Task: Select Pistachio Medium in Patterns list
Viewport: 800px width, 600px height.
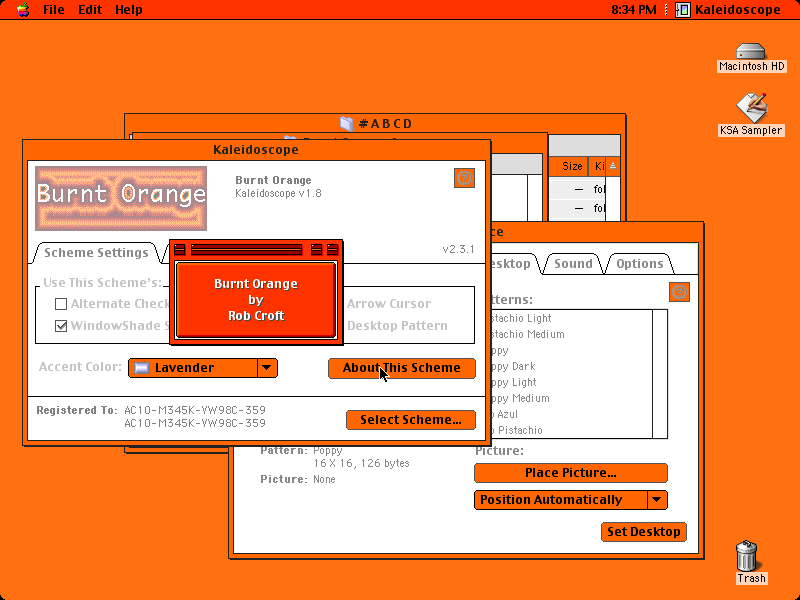Action: (x=568, y=334)
